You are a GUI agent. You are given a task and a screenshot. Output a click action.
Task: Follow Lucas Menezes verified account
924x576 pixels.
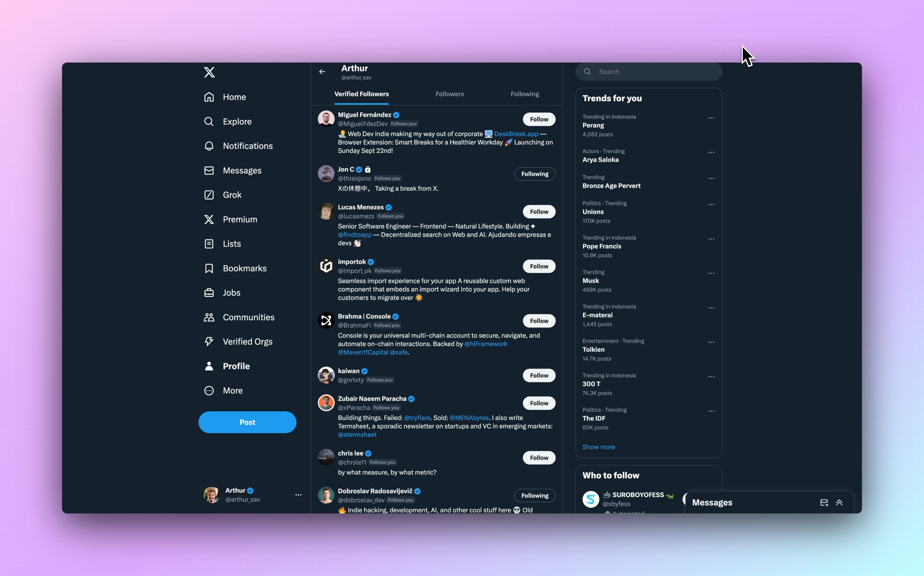coord(538,211)
